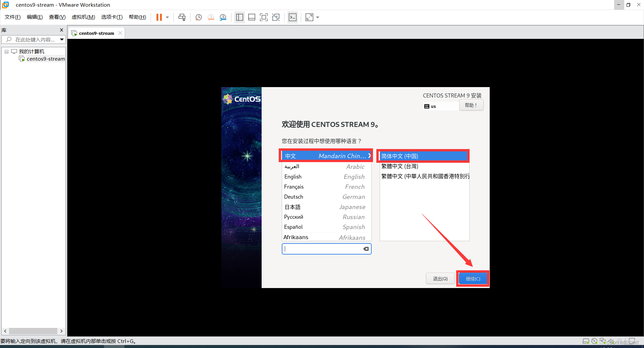Image resolution: width=644 pixels, height=348 pixels.
Task: Select 中文 Mandarin Chinese language row
Action: [327, 156]
